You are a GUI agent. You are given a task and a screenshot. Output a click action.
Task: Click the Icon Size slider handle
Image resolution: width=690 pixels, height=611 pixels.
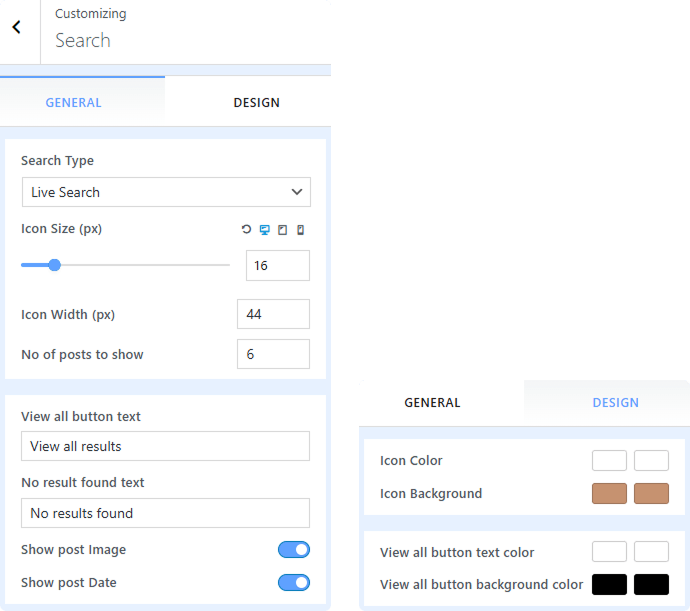coord(55,265)
